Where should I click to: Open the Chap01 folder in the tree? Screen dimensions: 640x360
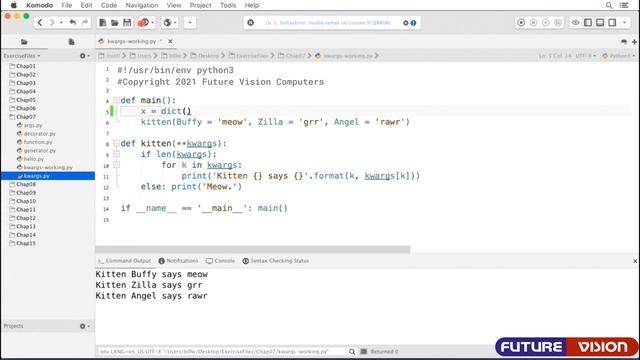click(x=26, y=66)
